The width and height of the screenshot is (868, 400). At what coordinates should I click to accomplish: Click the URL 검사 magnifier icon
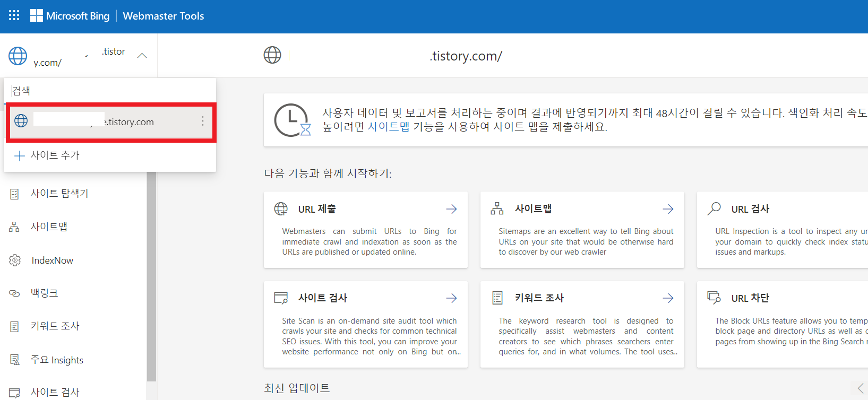(714, 208)
